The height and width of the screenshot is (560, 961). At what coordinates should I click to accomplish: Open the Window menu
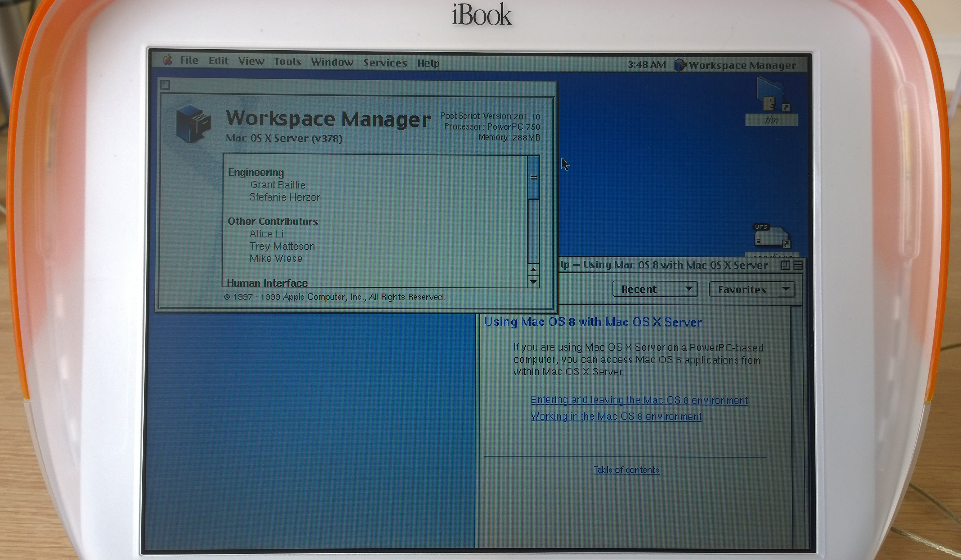click(332, 62)
